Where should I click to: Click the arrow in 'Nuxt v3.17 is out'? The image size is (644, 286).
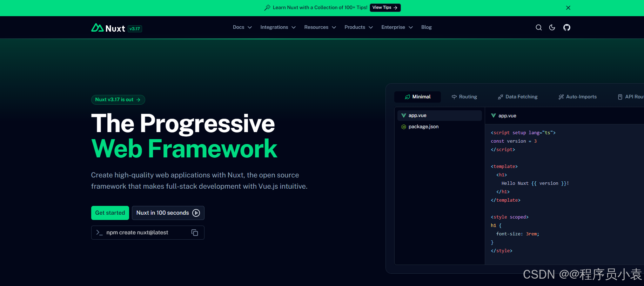138,100
